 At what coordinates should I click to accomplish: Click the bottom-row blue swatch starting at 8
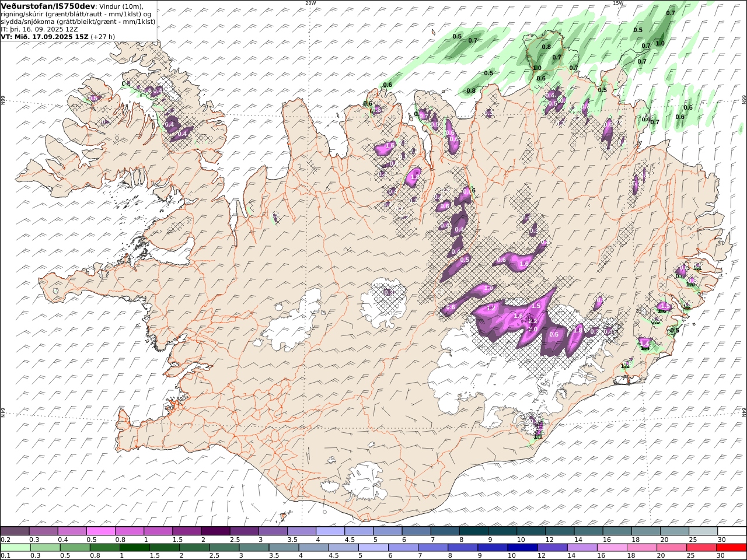coord(463,548)
